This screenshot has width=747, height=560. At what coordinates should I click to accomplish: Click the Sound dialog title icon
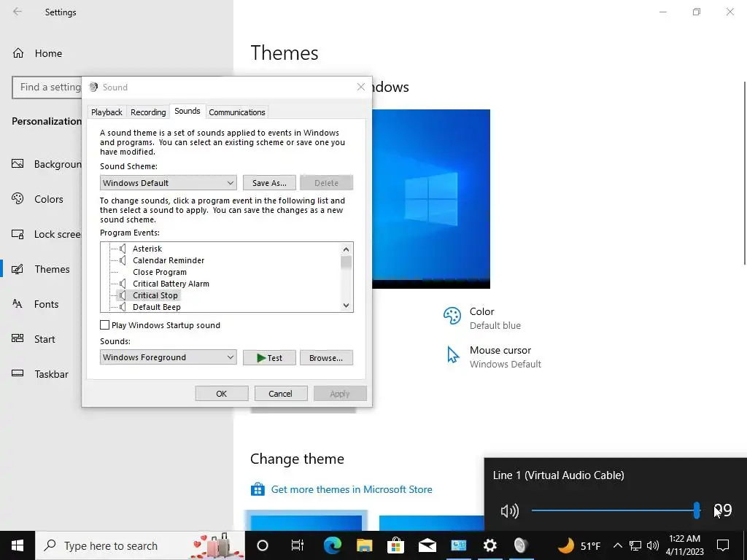click(93, 87)
